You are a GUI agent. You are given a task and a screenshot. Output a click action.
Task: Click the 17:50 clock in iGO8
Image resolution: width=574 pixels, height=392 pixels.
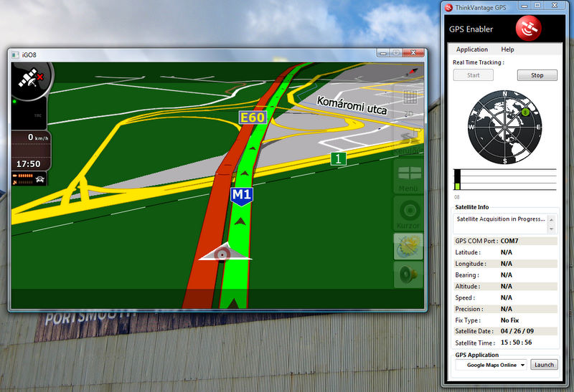pos(28,164)
